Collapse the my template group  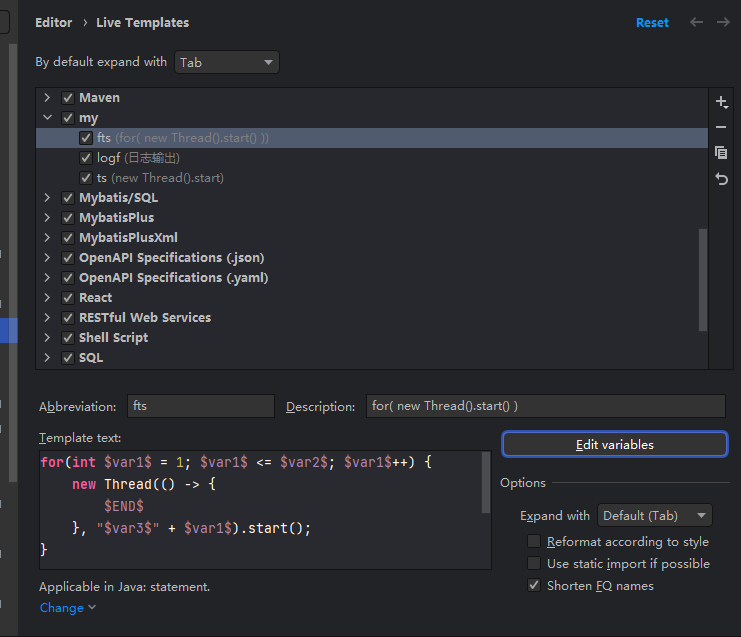coord(47,118)
